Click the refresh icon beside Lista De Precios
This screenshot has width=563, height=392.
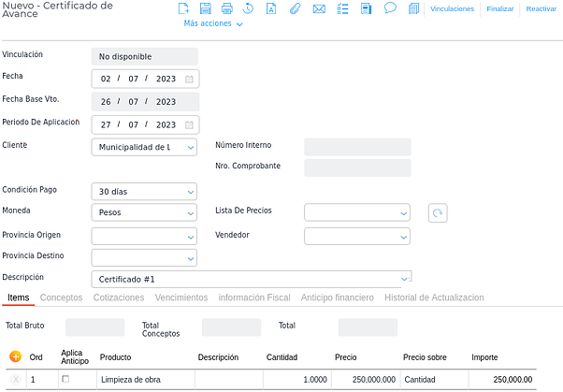(437, 212)
